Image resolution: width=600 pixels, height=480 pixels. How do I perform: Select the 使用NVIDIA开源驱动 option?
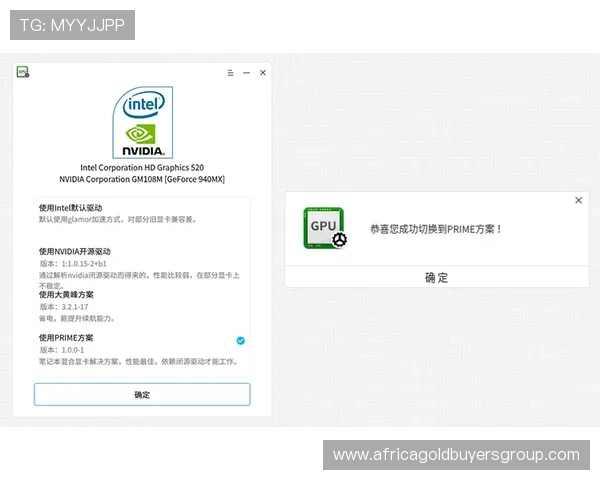(x=142, y=268)
